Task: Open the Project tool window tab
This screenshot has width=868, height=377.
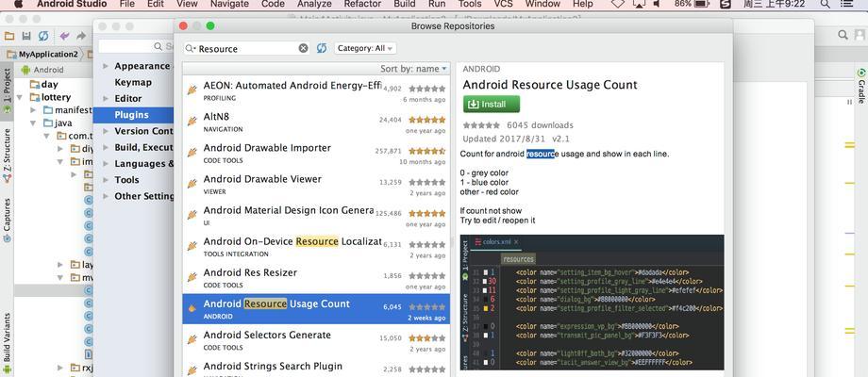Action: (7, 91)
